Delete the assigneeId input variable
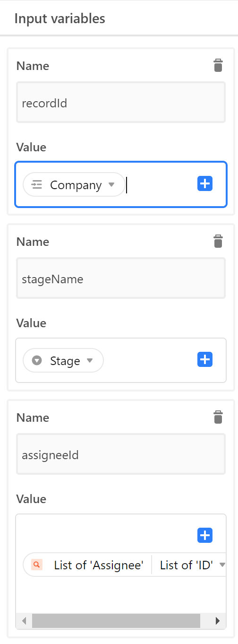The image size is (238, 644). click(218, 418)
